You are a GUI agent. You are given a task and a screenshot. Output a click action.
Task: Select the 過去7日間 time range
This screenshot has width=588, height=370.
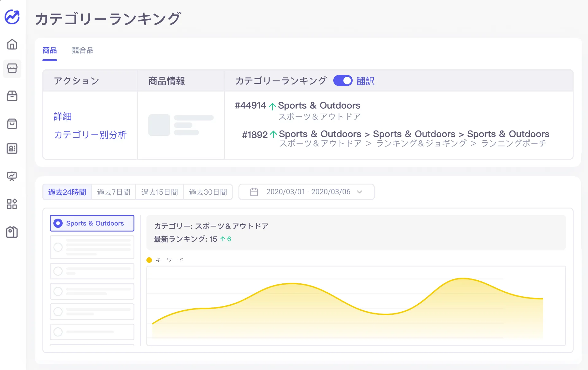coord(114,192)
